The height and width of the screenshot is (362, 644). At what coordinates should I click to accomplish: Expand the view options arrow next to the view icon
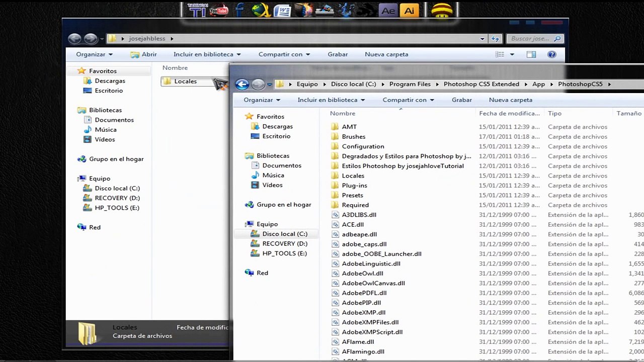click(x=512, y=54)
